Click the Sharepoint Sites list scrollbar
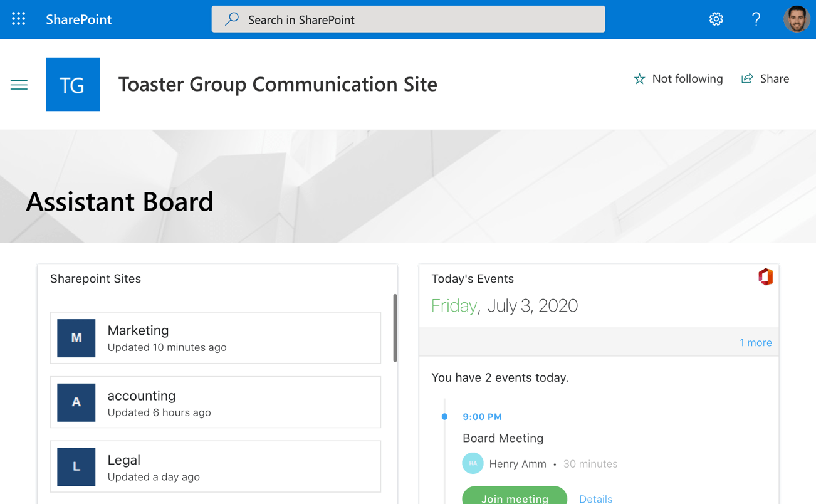The width and height of the screenshot is (816, 504). coord(395,328)
